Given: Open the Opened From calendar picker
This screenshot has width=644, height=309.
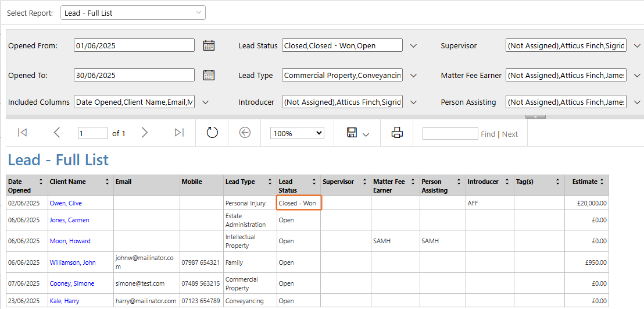Looking at the screenshot, I should (x=209, y=45).
